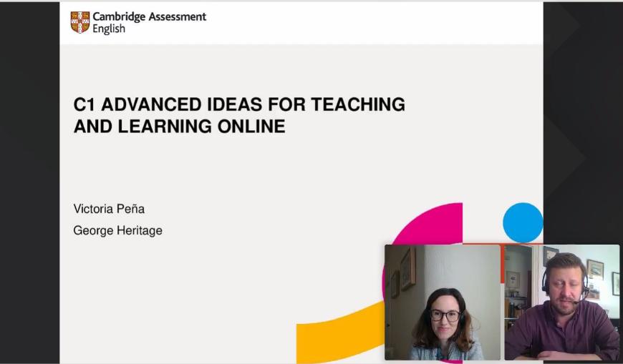Click the "AND LEARNING ONLINE" title line
The height and width of the screenshot is (364, 623).
(179, 127)
